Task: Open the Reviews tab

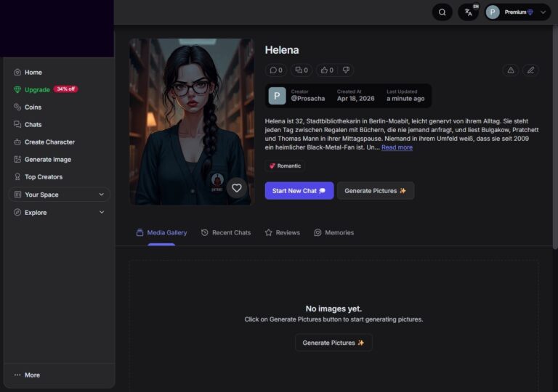Action: [x=283, y=232]
